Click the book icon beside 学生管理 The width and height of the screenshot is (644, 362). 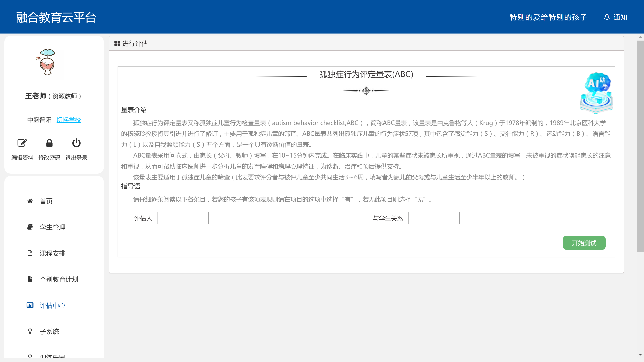pyautogui.click(x=30, y=227)
